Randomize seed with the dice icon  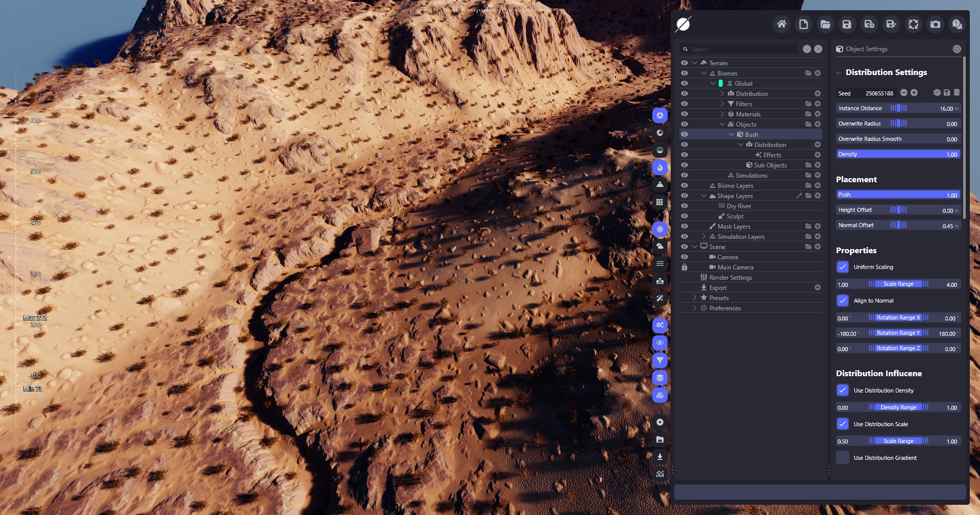point(937,93)
